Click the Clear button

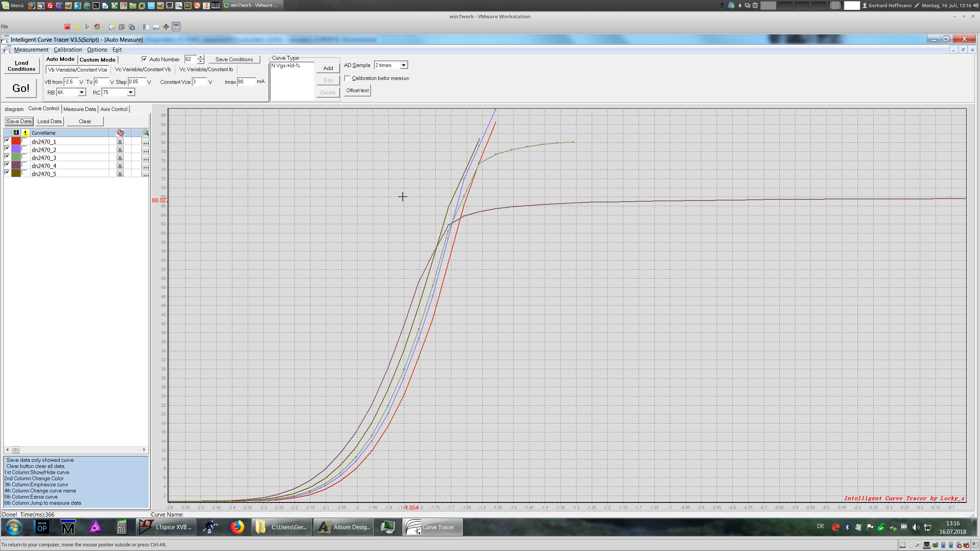85,122
